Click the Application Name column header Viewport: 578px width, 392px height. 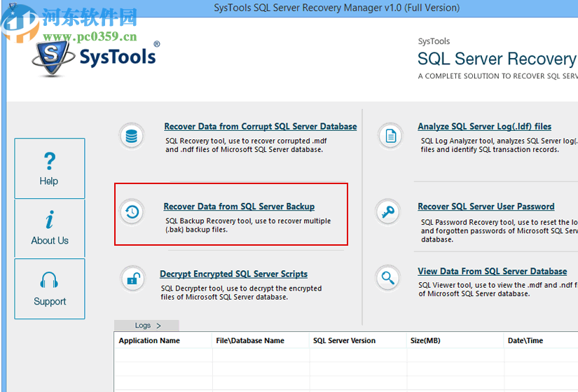149,340
